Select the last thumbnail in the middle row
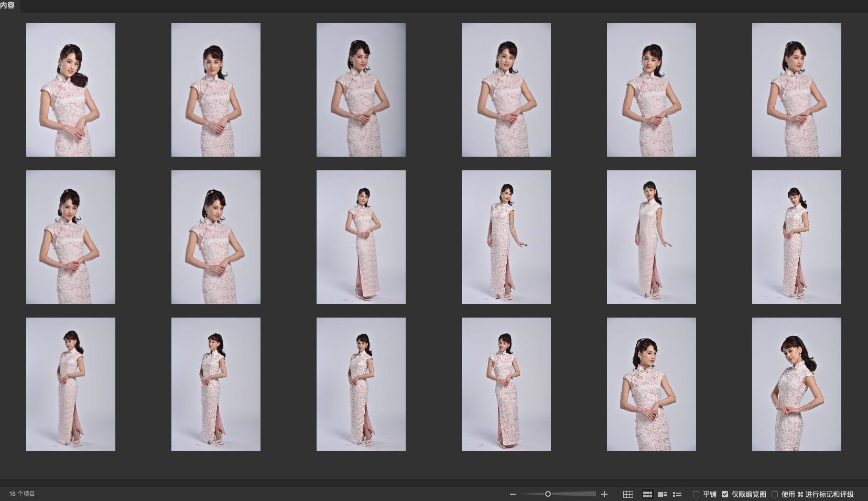Viewport: 868px width, 501px height. 796,237
